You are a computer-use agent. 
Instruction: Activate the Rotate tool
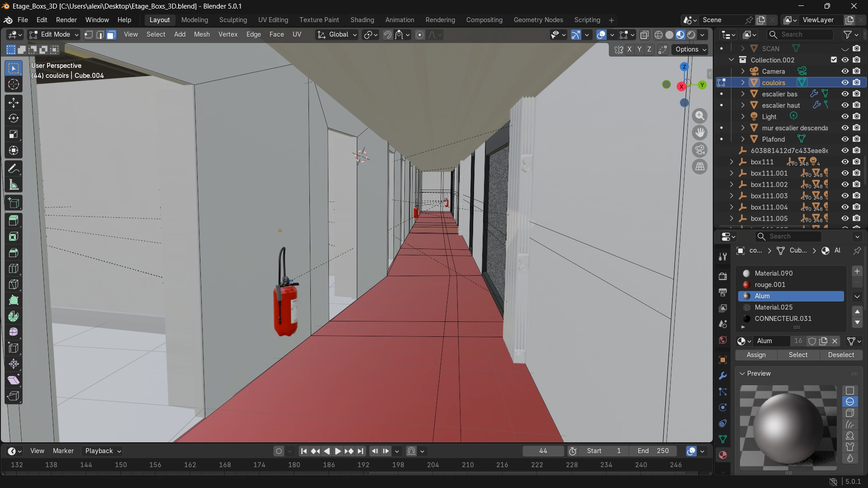[14, 118]
